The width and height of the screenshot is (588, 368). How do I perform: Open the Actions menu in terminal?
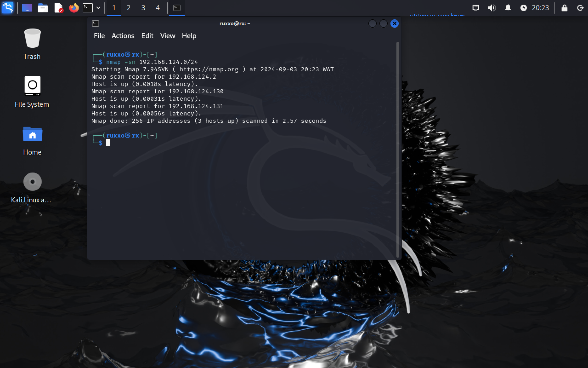coord(123,36)
